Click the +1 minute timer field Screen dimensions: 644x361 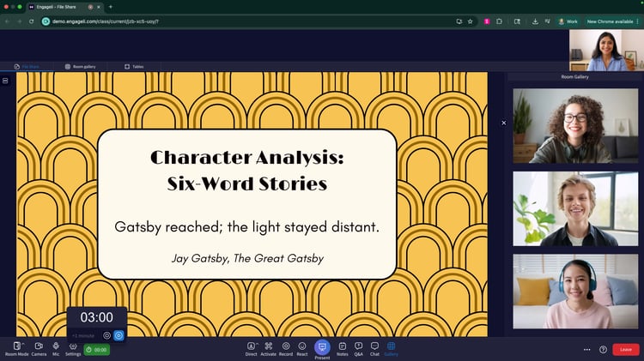pyautogui.click(x=84, y=335)
